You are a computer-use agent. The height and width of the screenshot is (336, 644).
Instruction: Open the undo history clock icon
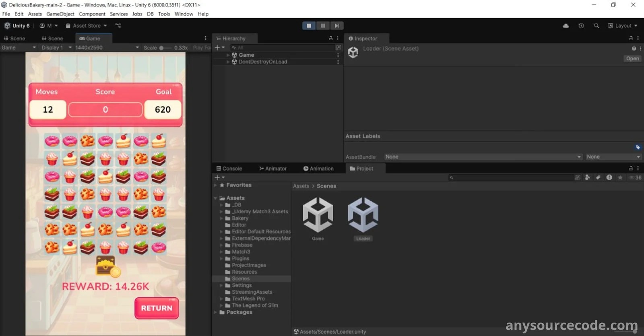point(581,26)
